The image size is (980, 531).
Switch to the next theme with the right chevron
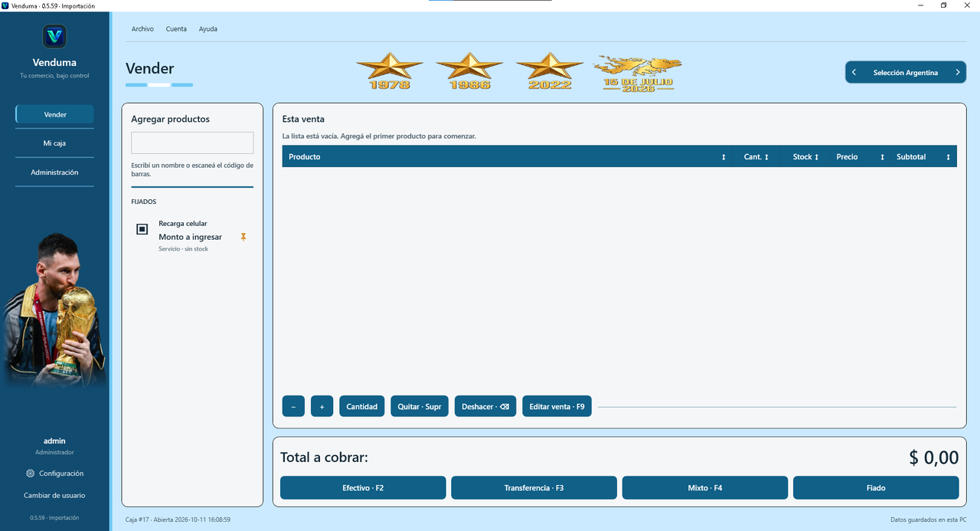pos(957,73)
